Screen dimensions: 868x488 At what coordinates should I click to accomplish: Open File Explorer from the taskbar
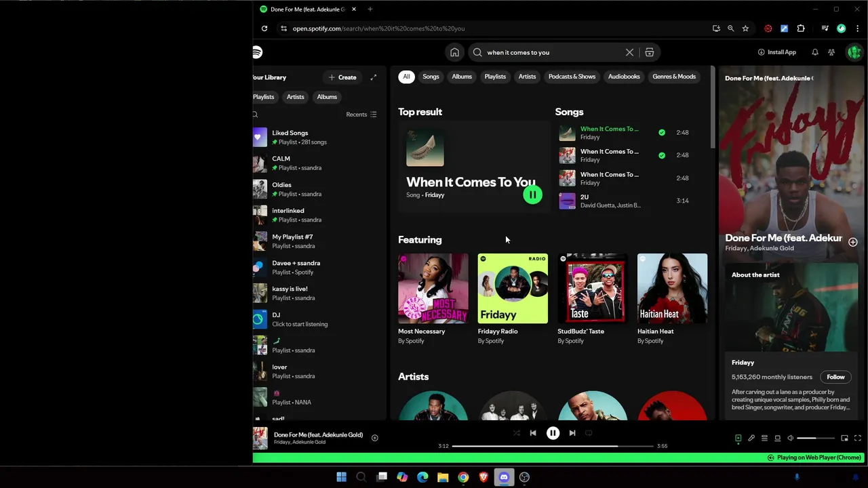(443, 477)
